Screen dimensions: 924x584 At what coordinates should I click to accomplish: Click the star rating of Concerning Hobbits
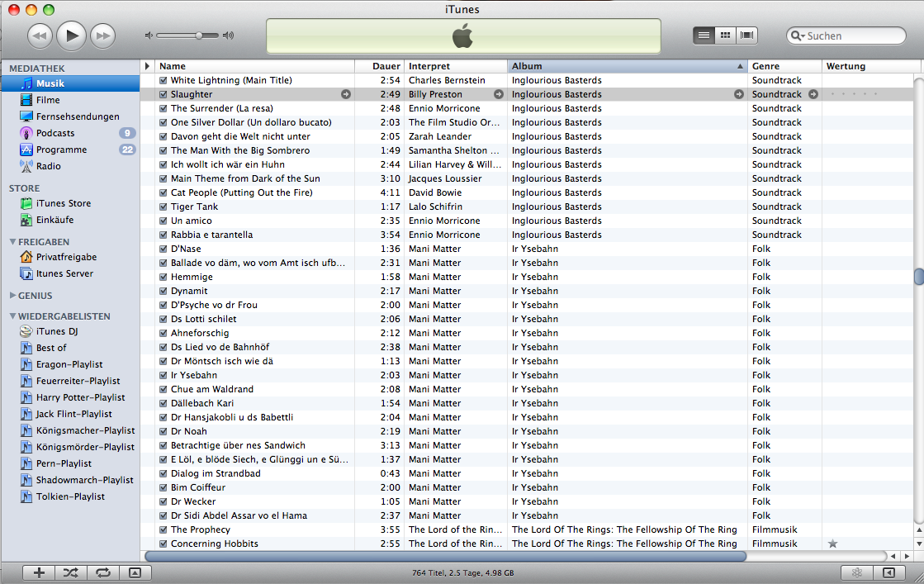832,544
